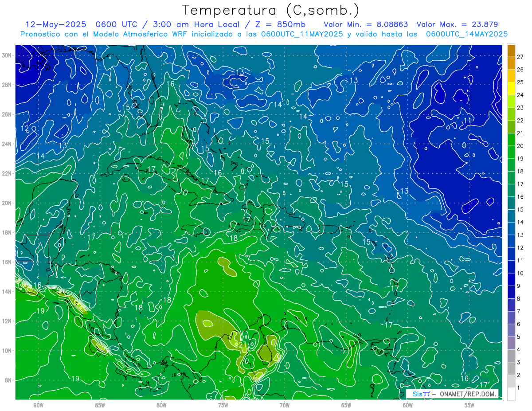532x411 pixels.
Task: Click the "11" contour label on the map
Action: coord(467,121)
